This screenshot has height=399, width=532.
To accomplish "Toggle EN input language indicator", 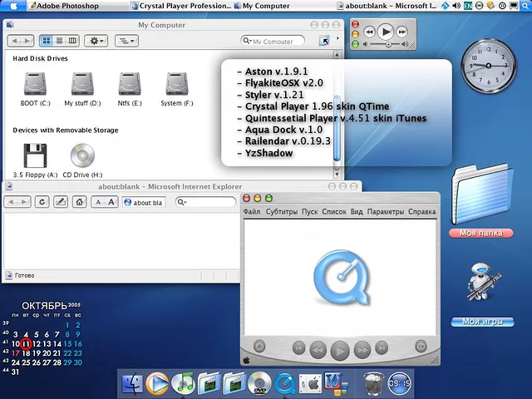I will click(x=468, y=6).
